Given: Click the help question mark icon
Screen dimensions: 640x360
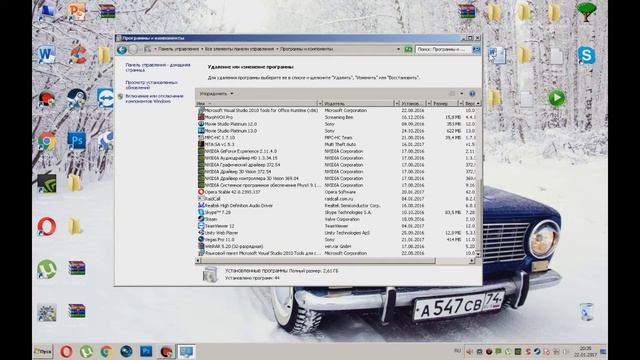Looking at the screenshot, I should point(472,93).
